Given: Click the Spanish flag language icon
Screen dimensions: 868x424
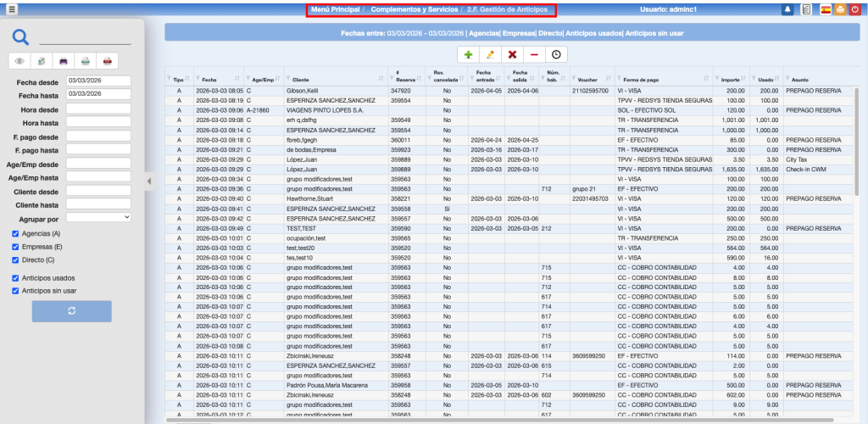Looking at the screenshot, I should [826, 9].
